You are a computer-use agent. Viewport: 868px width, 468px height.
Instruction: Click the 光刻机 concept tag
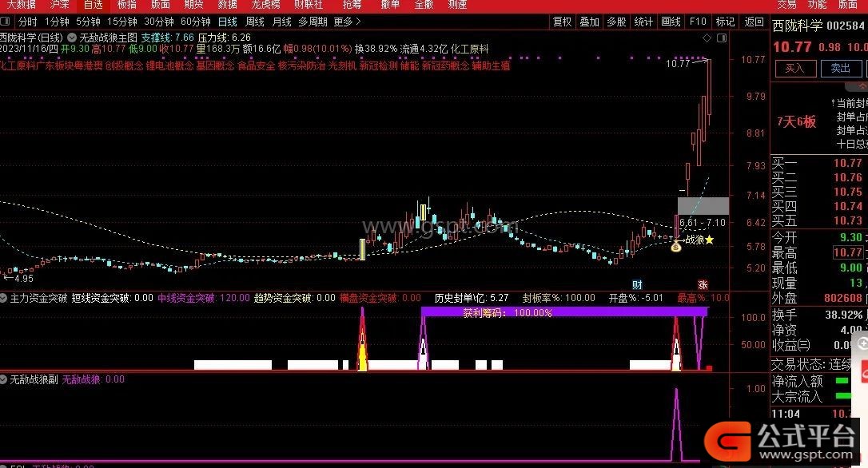coord(342,65)
